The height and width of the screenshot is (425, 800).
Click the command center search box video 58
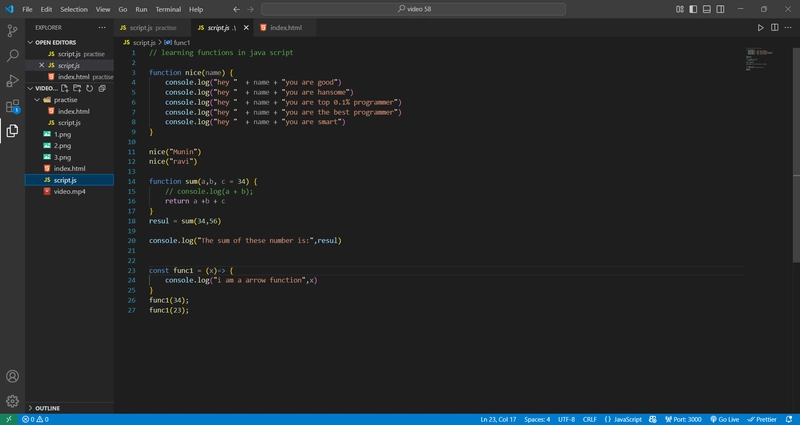[x=413, y=9]
